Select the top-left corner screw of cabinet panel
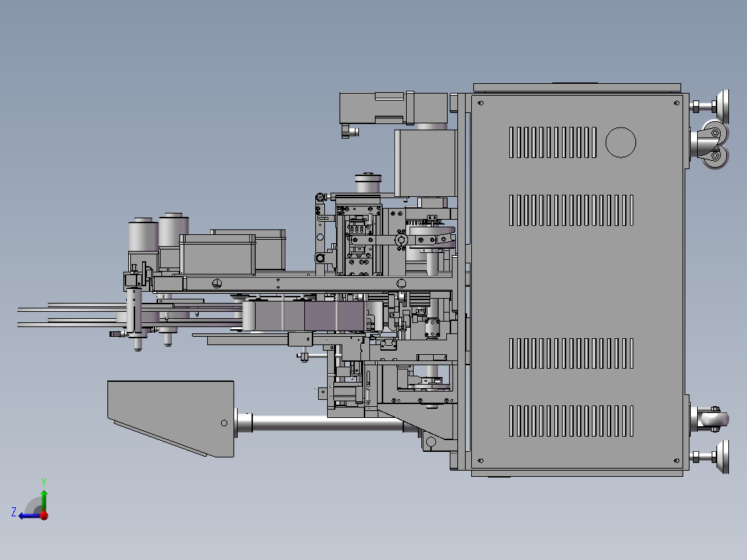Screen dimensions: 747x560 point(480,103)
